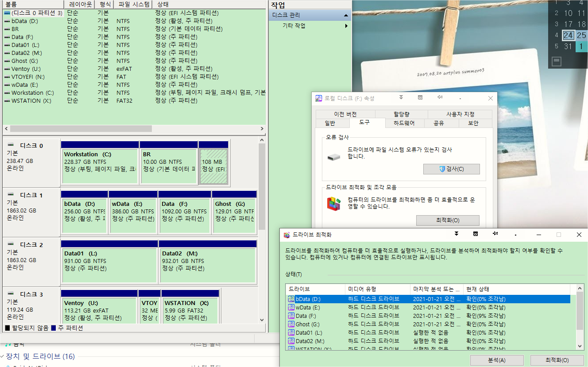
Task: Select Data01 (L:) partition block on Disk 2
Action: pyautogui.click(x=109, y=261)
